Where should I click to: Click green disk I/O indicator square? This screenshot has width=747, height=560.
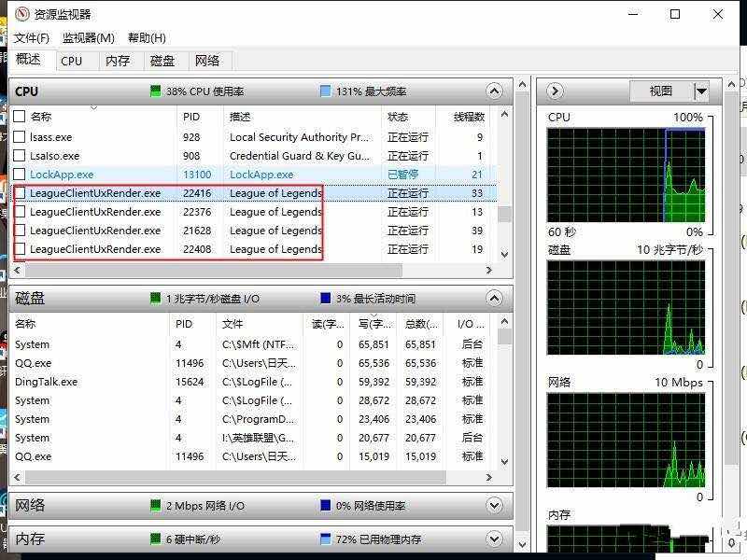point(155,299)
